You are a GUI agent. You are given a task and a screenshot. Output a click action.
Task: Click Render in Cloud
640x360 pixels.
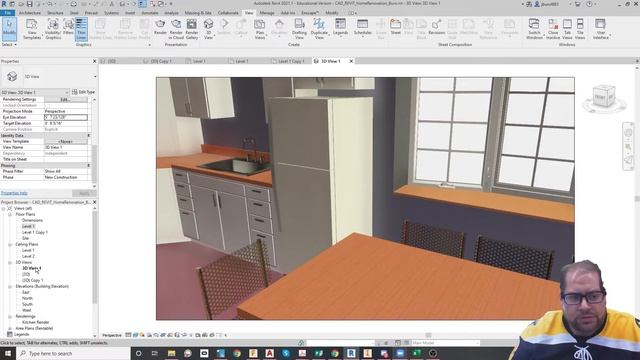176,29
